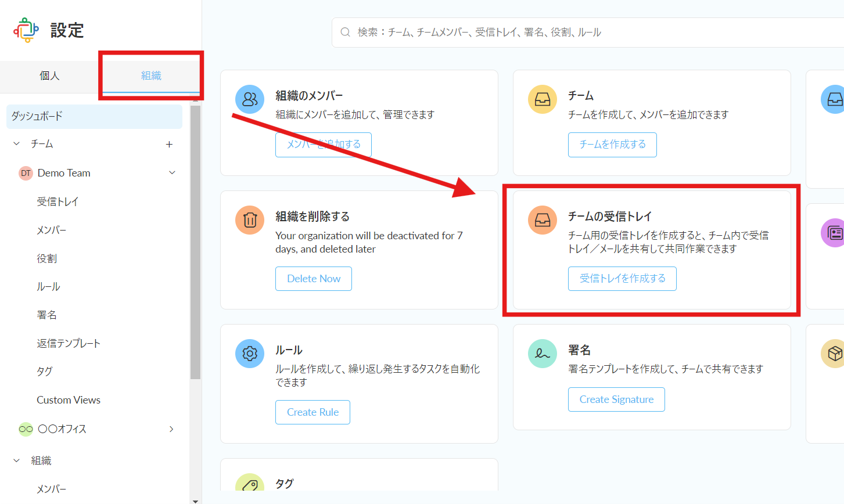
Task: Focus the settings search field
Action: tap(588, 33)
